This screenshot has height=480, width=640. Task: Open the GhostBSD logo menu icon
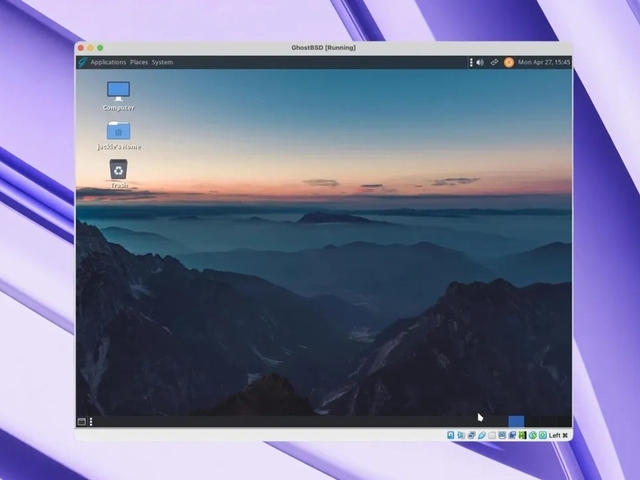point(82,62)
